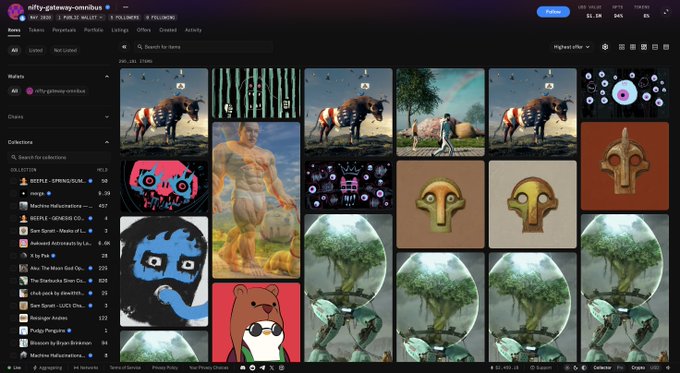Click the nifty-gateway-omnibus profile avatar
Screen dimensions: 680x373
click(16, 12)
